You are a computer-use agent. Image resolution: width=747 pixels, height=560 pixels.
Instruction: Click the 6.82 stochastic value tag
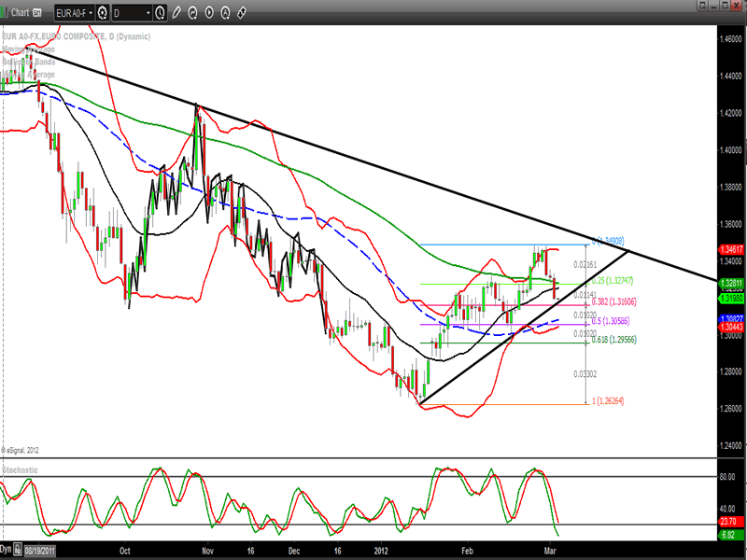click(x=729, y=535)
